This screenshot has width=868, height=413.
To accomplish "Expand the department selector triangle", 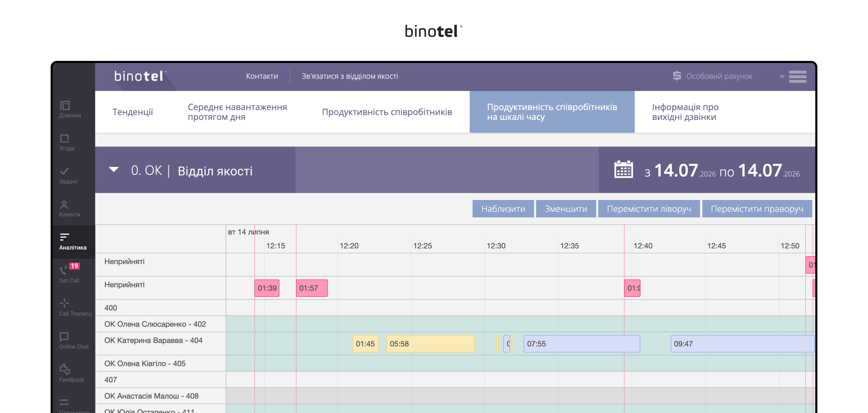I will 114,169.
